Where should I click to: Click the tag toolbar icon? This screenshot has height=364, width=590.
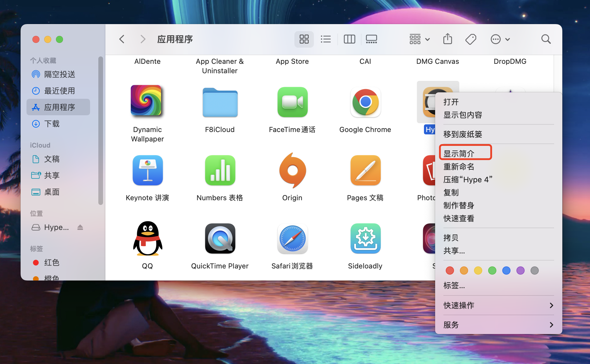(471, 39)
